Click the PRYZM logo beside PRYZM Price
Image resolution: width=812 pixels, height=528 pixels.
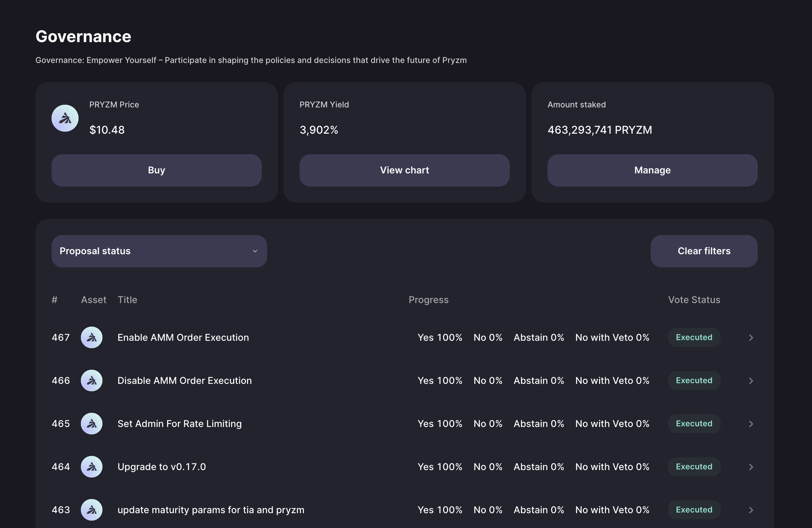(65, 118)
